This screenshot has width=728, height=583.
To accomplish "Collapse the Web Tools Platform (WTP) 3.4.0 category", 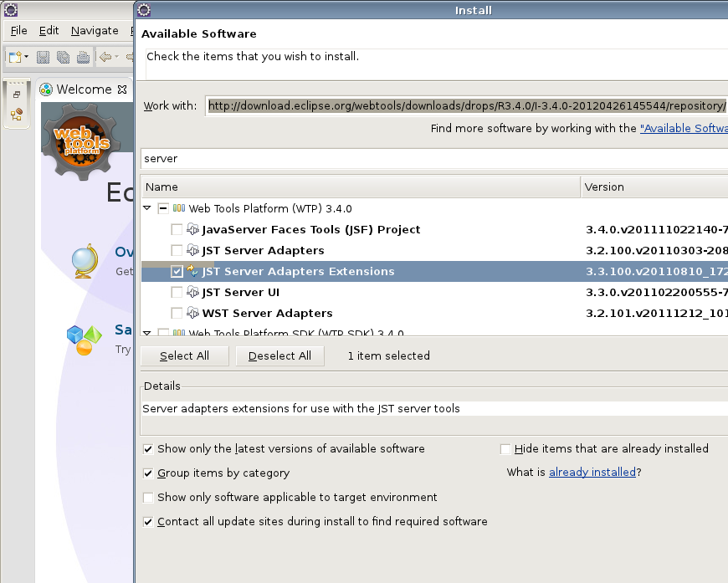I will pyautogui.click(x=147, y=208).
